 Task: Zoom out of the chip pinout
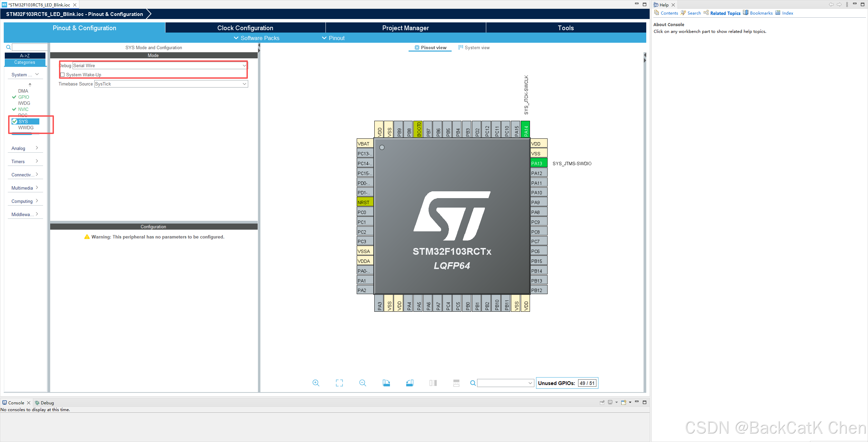tap(362, 383)
